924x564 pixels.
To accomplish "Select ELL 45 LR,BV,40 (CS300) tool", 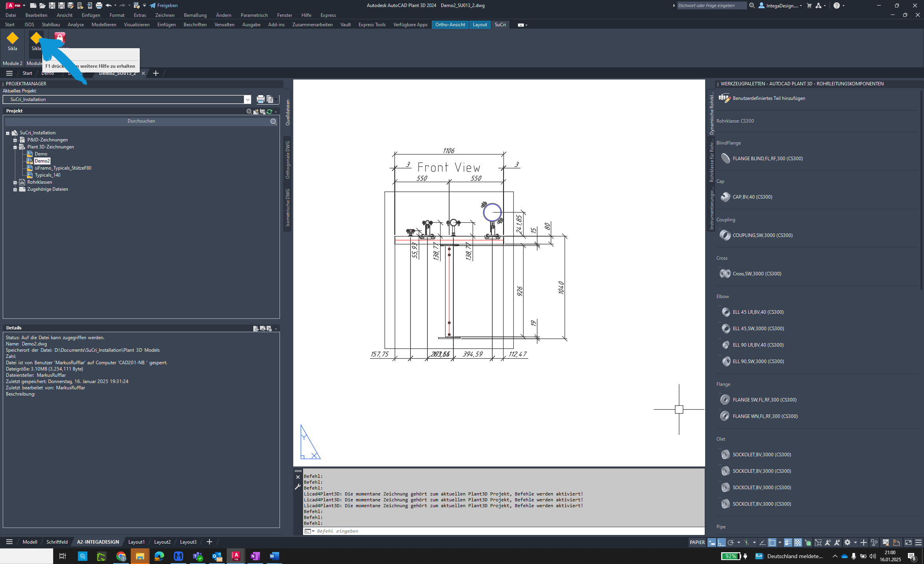I will click(752, 312).
